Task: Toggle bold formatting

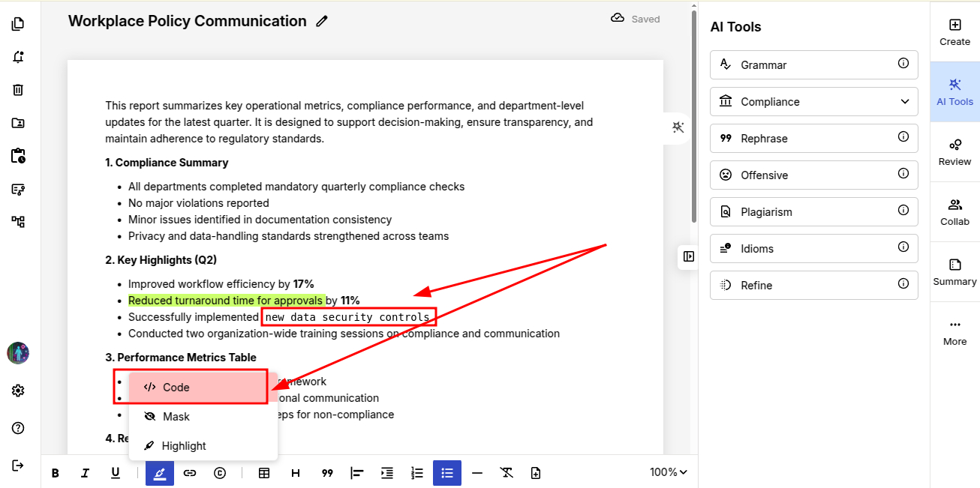Action: click(55, 473)
